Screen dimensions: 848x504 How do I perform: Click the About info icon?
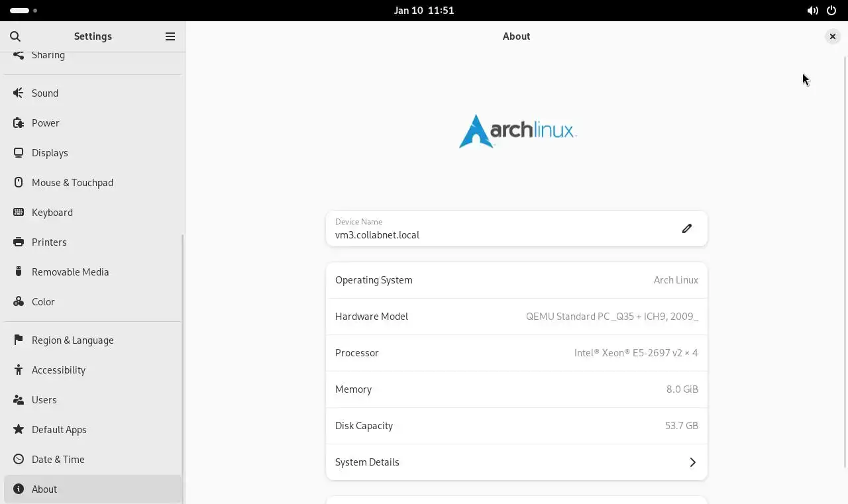[x=19, y=489]
